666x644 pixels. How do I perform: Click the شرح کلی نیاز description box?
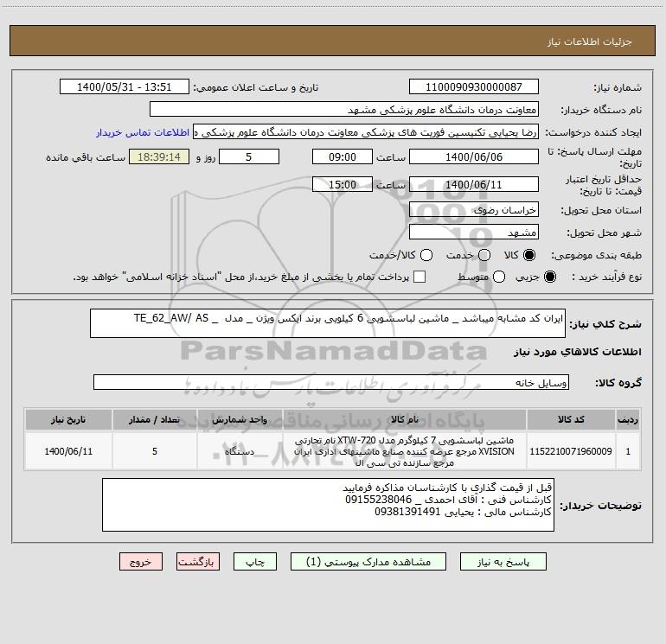[x=328, y=323]
